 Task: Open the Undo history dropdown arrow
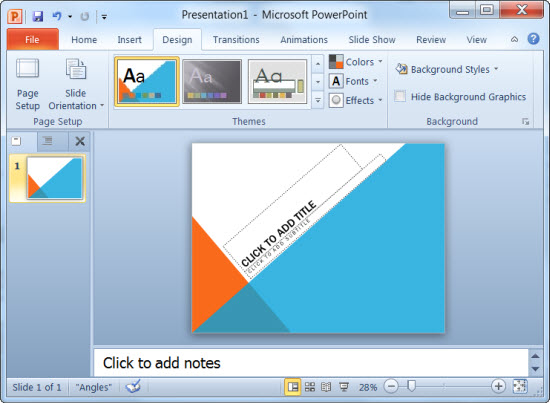pyautogui.click(x=70, y=16)
